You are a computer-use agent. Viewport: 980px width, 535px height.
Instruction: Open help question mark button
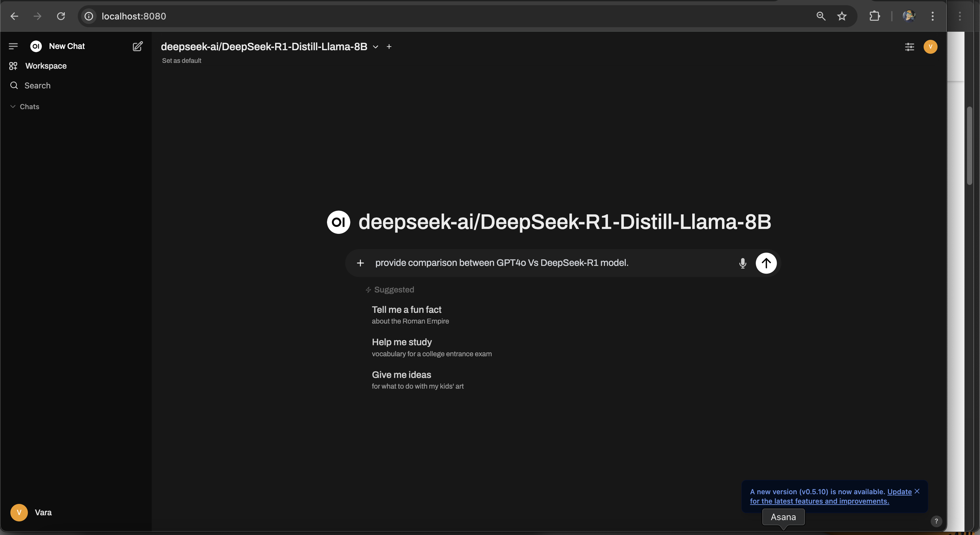(x=936, y=521)
